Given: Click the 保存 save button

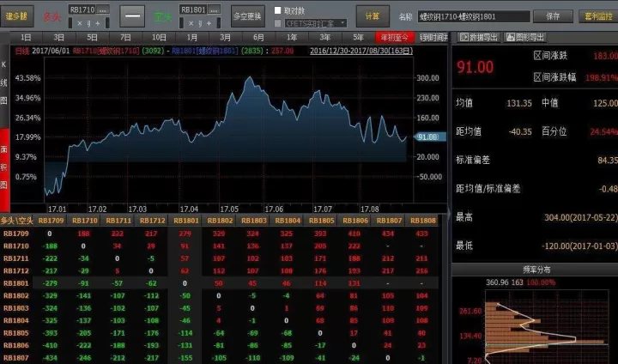Looking at the screenshot, I should (553, 16).
